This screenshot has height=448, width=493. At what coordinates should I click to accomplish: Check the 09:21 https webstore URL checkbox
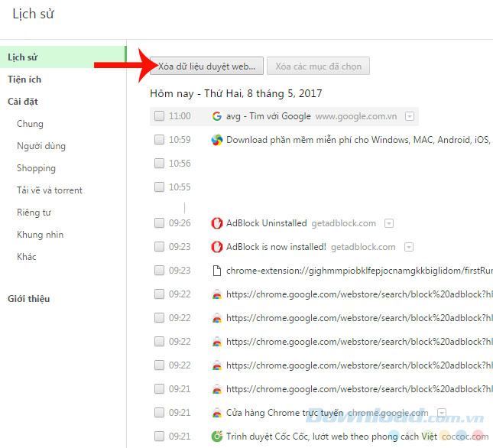(159, 389)
